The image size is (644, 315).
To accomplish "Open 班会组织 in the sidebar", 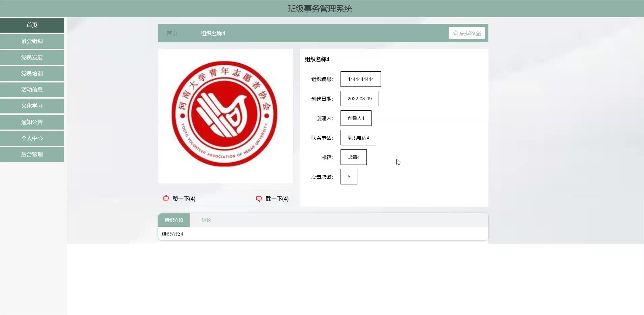I will (x=32, y=41).
